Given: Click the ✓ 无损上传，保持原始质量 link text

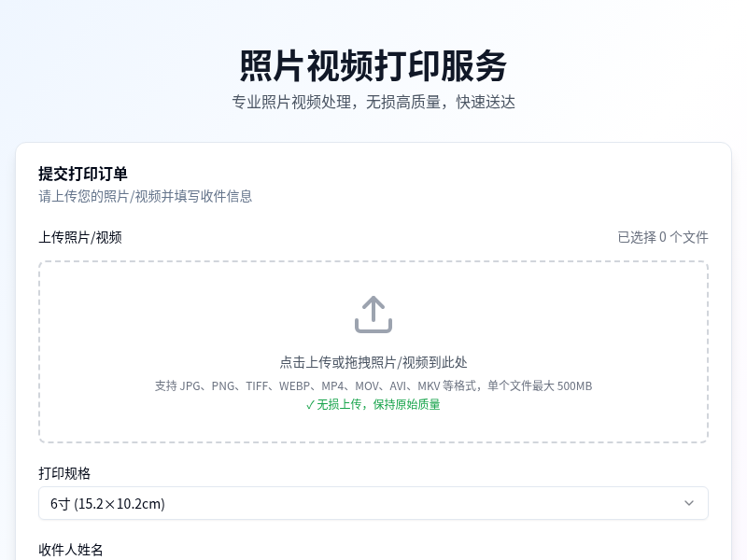Looking at the screenshot, I should tap(373, 404).
